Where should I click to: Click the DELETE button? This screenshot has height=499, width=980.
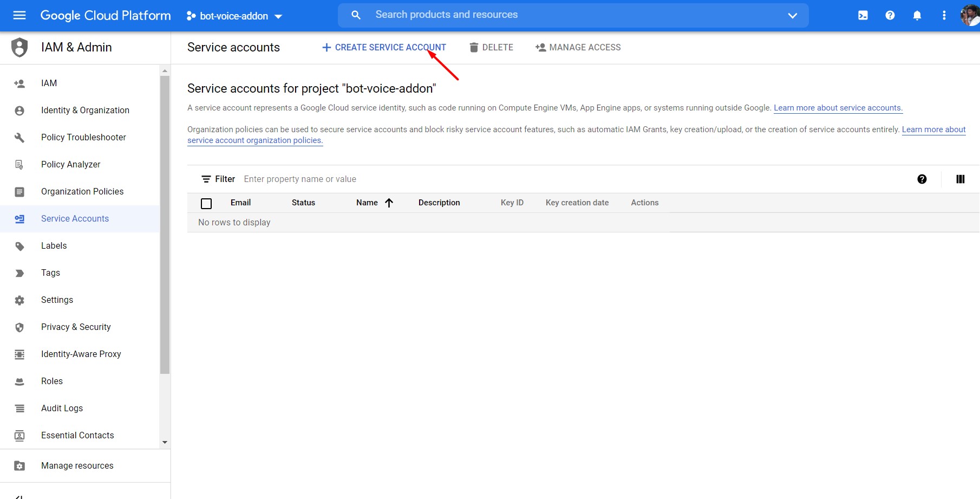[x=491, y=48]
